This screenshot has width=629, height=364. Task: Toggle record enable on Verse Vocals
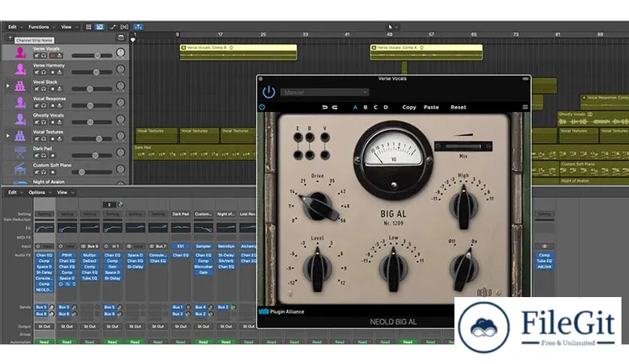(52, 56)
